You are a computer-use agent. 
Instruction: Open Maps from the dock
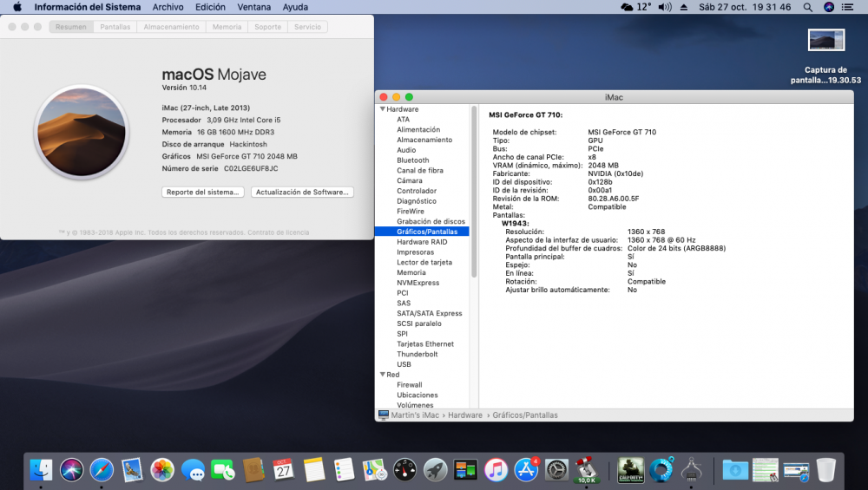[375, 470]
